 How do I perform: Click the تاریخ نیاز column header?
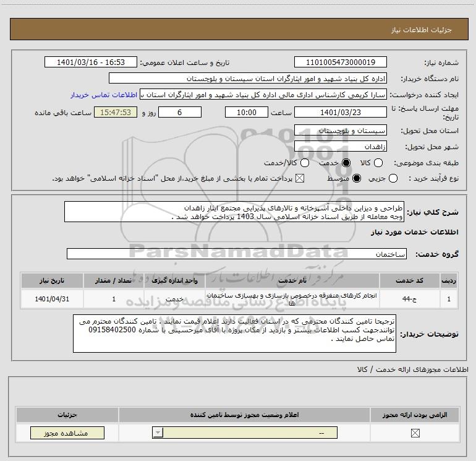(52, 280)
